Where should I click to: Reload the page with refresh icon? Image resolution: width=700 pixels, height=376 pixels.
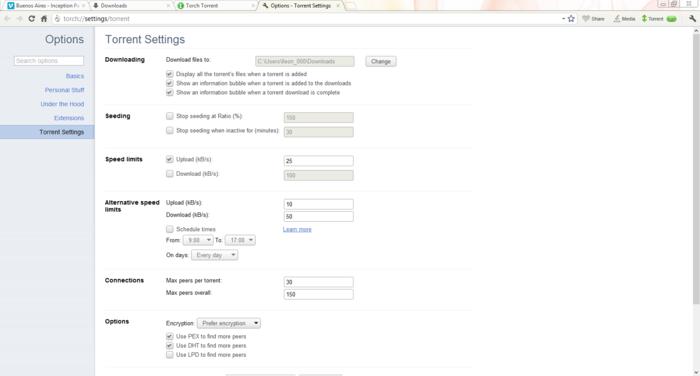tap(31, 19)
